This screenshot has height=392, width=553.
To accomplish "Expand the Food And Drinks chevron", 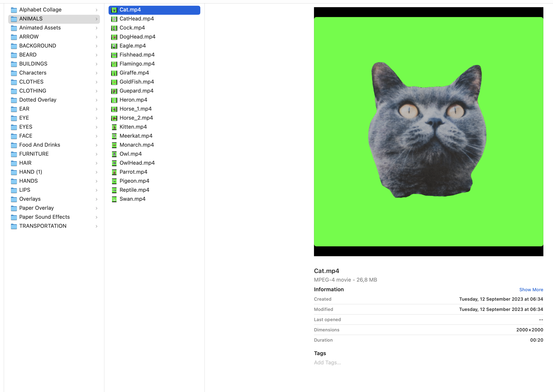I will [x=96, y=145].
